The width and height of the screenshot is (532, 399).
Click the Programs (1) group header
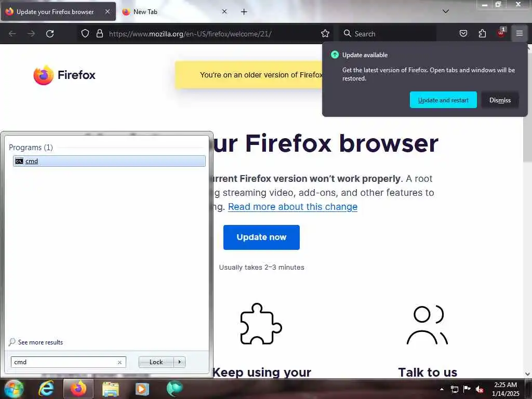click(x=31, y=147)
